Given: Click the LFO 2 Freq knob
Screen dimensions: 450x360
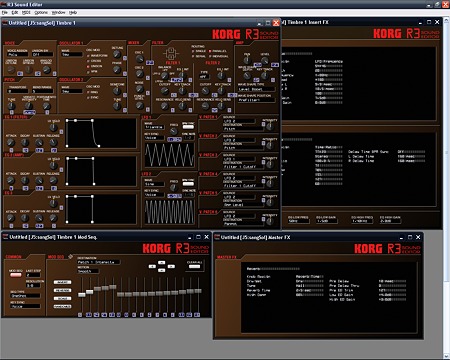Looking at the screenshot, I should pos(174,187).
